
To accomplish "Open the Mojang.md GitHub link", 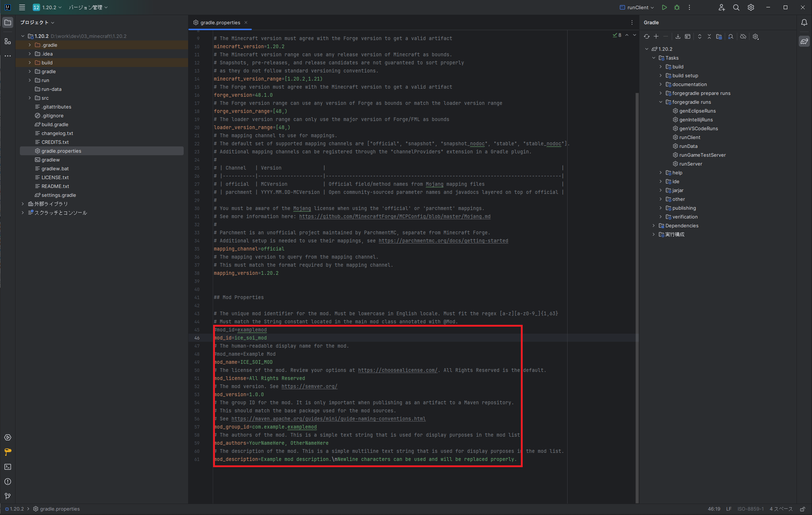I will 395,216.
